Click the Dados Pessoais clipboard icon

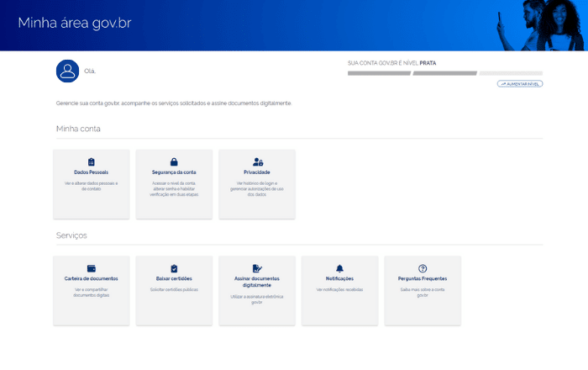(x=91, y=161)
